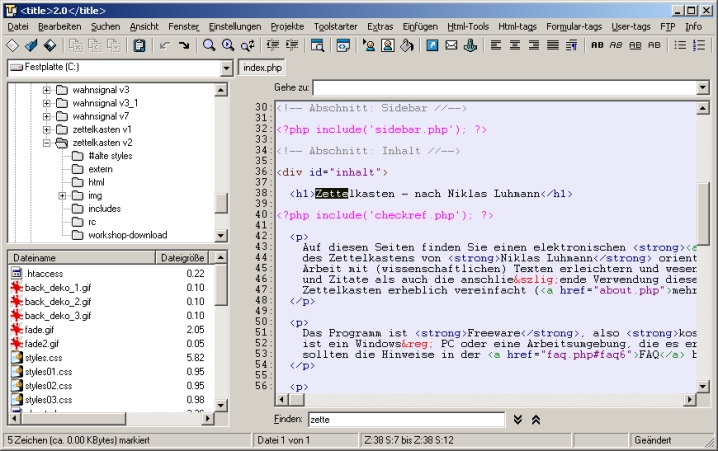Toggle italic AB formatting button
The image size is (718, 451).
click(x=614, y=45)
